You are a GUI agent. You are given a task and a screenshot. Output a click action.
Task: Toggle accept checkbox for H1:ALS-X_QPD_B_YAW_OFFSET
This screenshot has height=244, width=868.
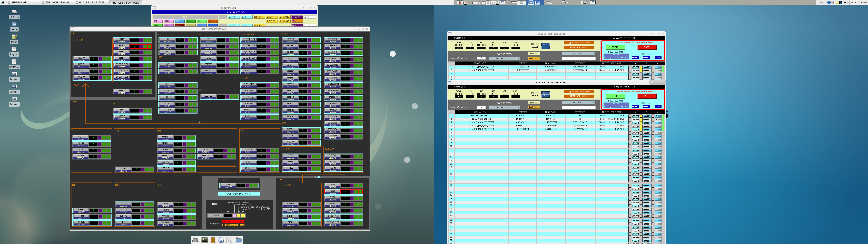tap(641, 129)
